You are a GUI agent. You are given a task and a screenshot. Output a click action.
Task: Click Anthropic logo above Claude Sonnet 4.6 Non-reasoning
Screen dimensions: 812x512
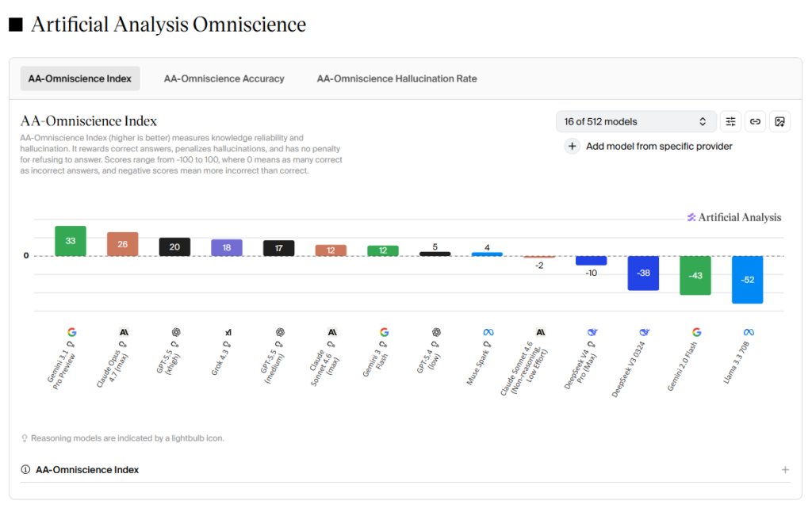541,332
